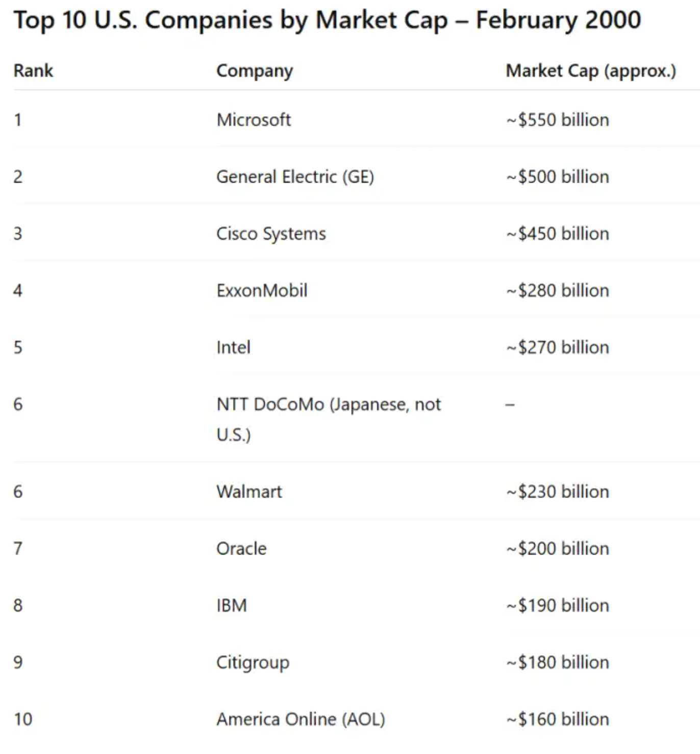Click the Company column header
The height and width of the screenshot is (754, 700).
(x=255, y=70)
